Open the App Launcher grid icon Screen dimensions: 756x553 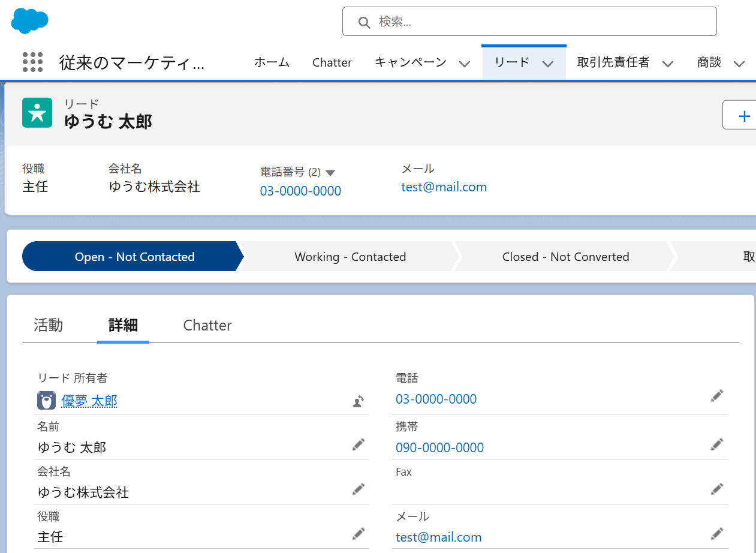(32, 62)
